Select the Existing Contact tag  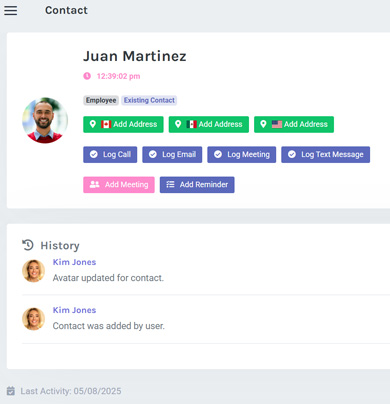pos(149,100)
